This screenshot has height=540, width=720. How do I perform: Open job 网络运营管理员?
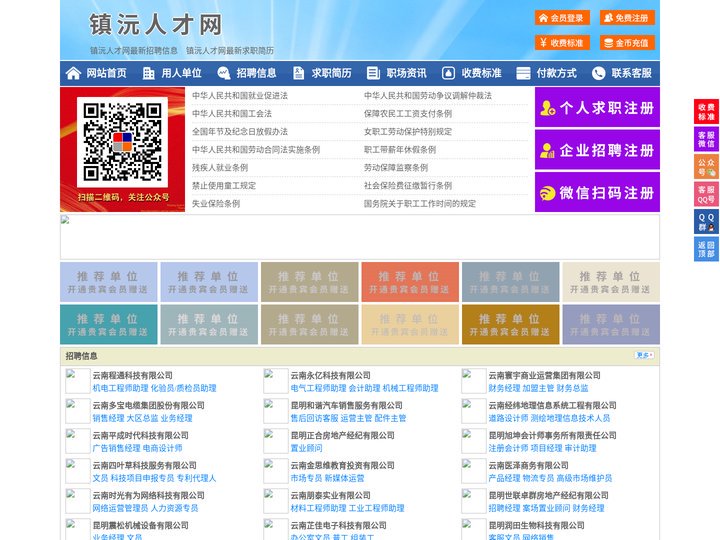coord(120,508)
